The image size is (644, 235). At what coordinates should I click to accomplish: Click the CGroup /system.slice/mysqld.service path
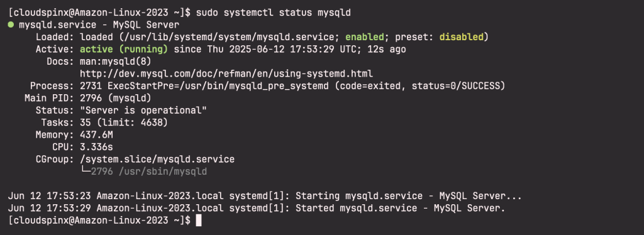coord(157,159)
